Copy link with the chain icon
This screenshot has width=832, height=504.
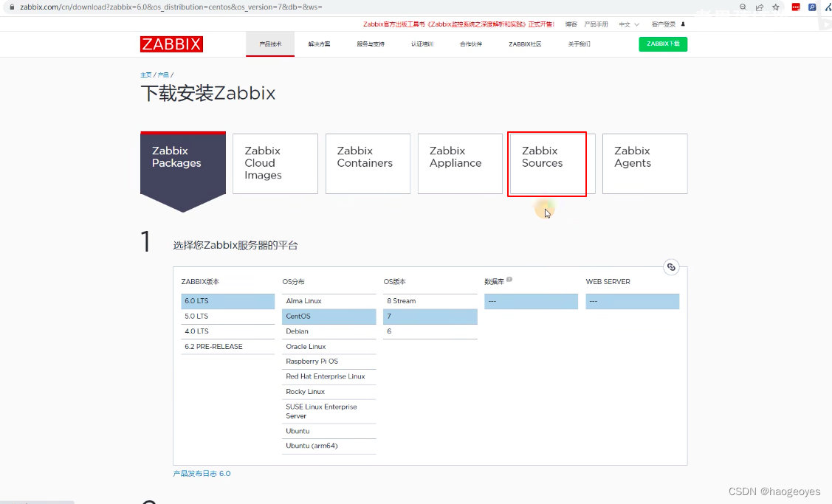tap(671, 267)
